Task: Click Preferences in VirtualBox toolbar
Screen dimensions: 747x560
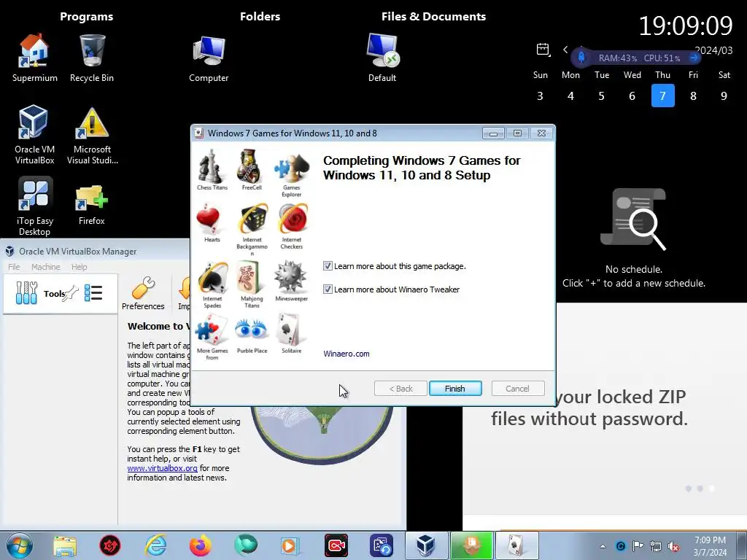Action: pyautogui.click(x=143, y=293)
